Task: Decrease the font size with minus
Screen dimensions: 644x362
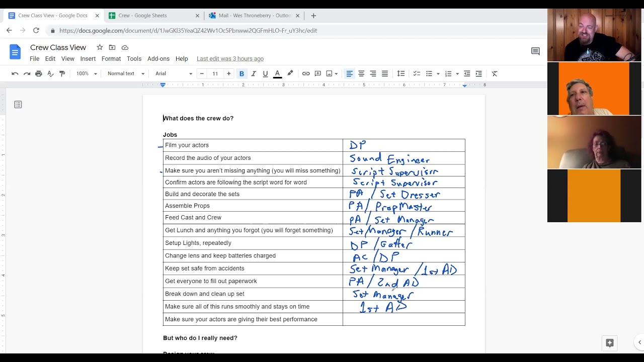Action: tap(202, 73)
